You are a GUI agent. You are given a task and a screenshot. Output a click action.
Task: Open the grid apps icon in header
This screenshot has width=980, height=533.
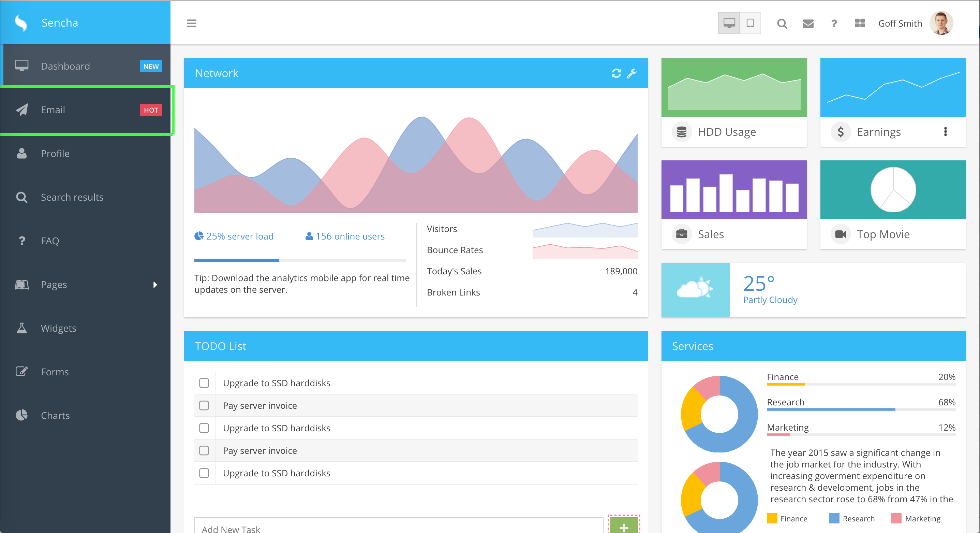click(x=860, y=24)
